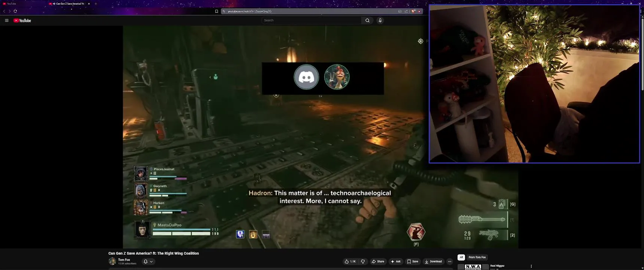Focus the YouTube search field

coord(312,20)
